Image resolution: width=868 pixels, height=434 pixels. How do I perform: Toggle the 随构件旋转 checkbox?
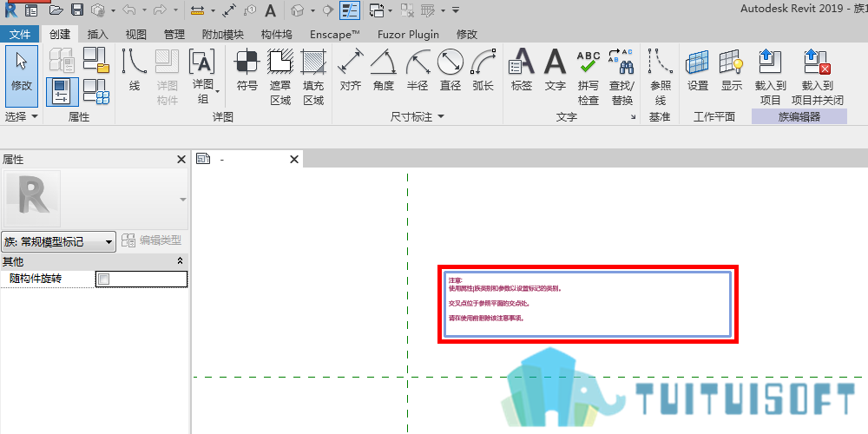pos(103,279)
